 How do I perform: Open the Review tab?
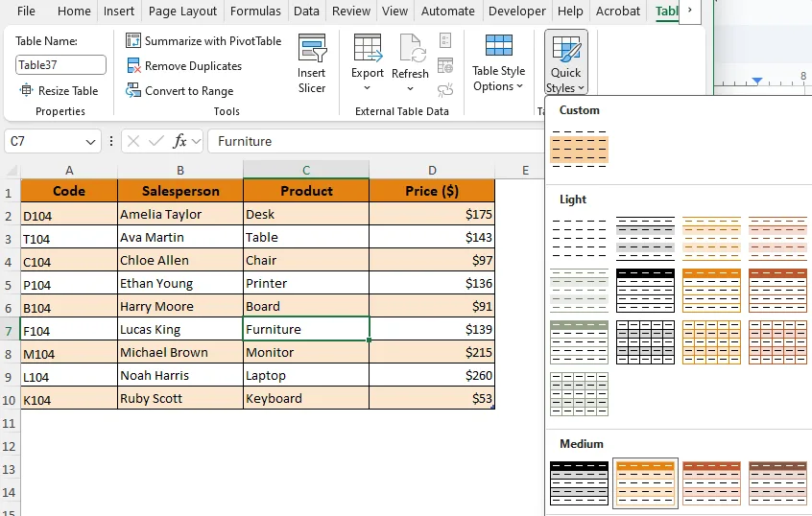(351, 11)
